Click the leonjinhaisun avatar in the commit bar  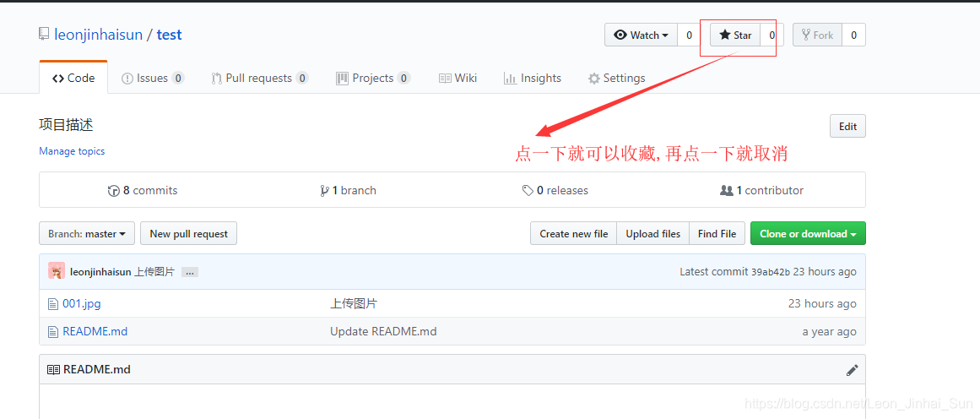point(57,271)
